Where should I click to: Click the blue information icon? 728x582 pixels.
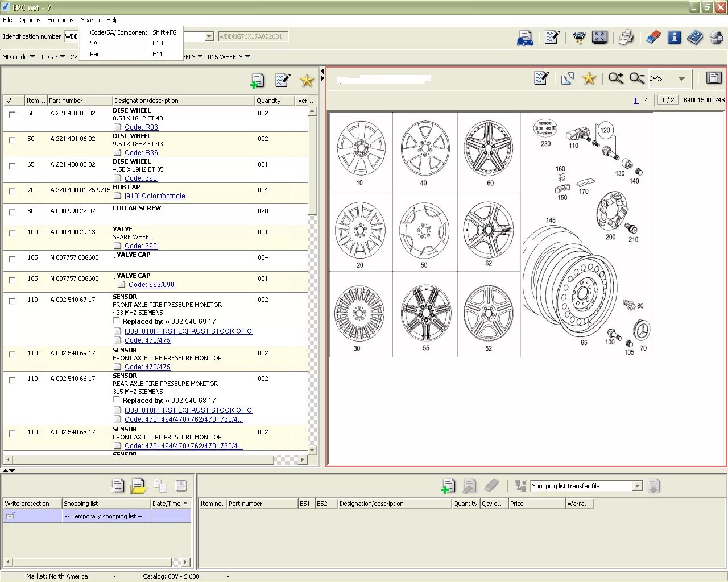click(x=674, y=38)
